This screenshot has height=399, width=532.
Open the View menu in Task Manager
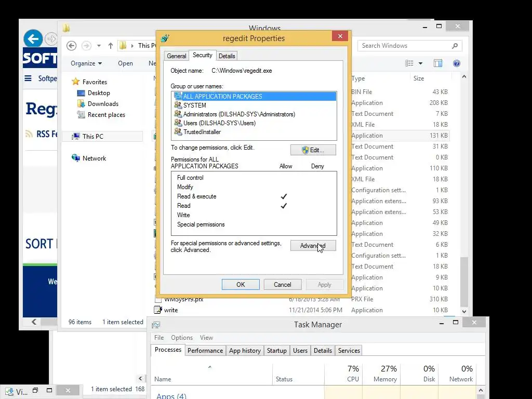(x=206, y=338)
